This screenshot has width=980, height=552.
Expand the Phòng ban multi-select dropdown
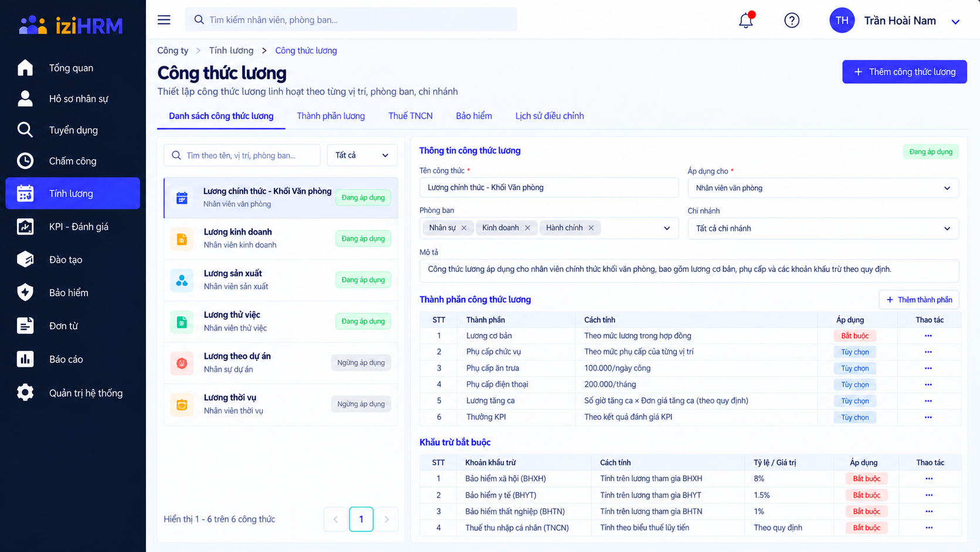[x=667, y=228]
